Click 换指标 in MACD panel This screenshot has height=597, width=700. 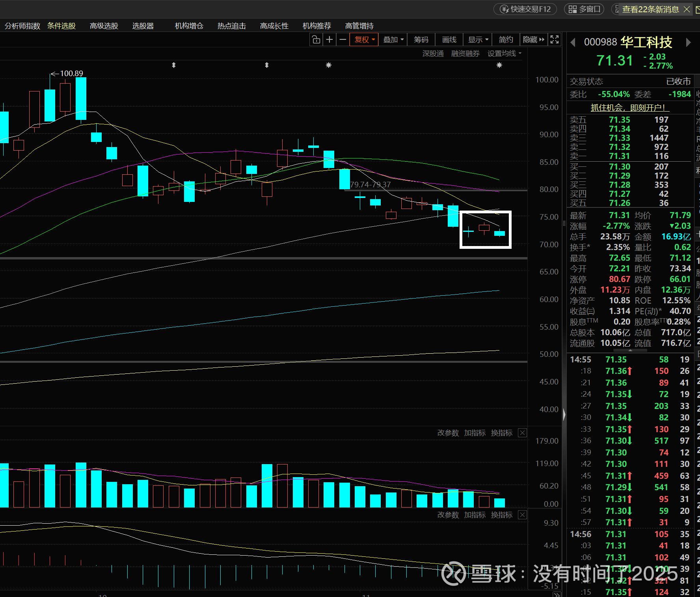point(502,515)
